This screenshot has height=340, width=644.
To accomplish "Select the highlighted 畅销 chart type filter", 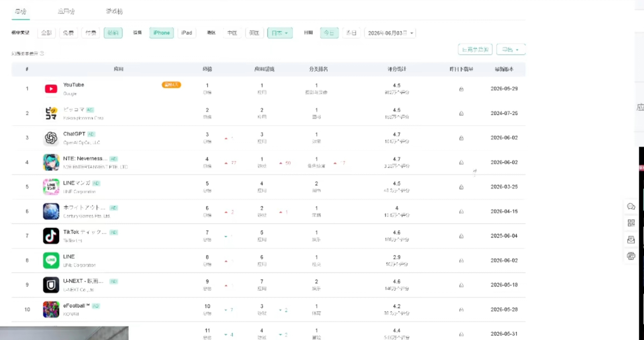I will coord(113,33).
